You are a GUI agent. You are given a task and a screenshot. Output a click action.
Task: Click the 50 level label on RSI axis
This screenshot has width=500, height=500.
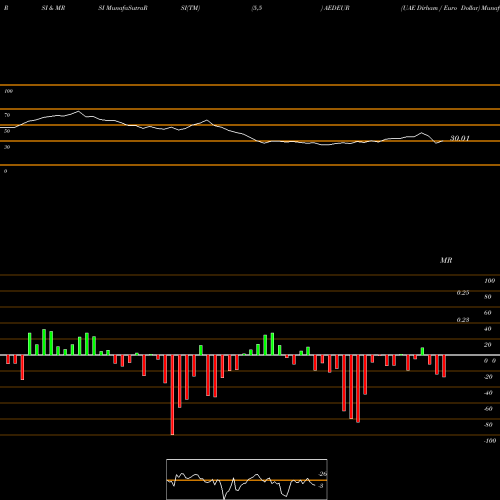7,131
